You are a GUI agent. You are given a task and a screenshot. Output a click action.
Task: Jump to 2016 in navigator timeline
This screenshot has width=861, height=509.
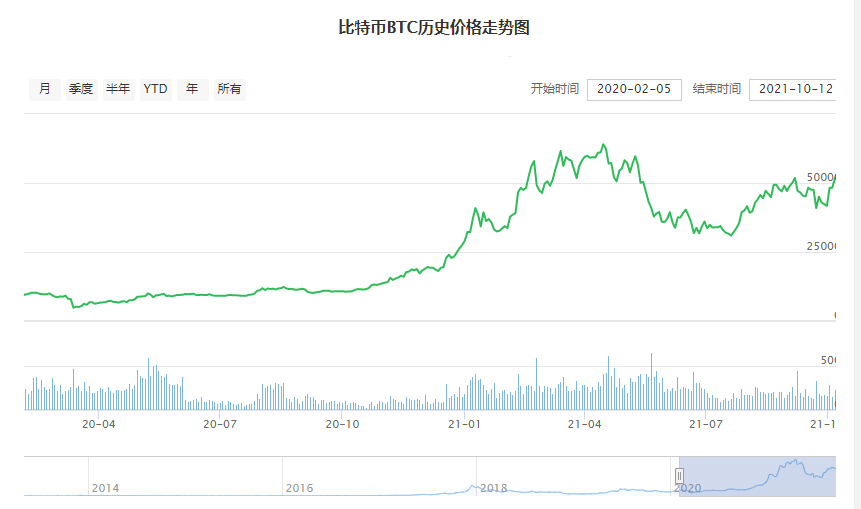pos(299,488)
